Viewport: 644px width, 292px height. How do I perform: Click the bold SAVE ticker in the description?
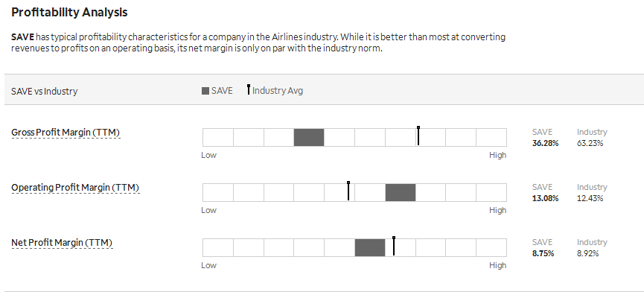point(22,37)
